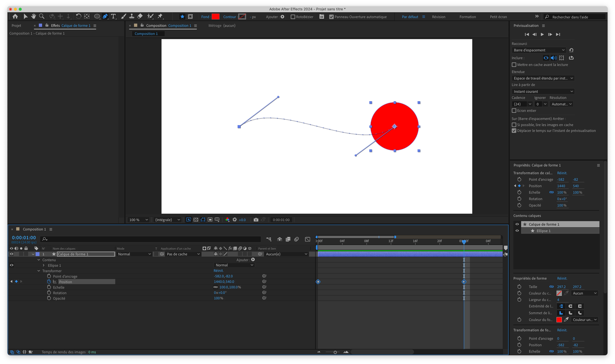
Task: Hide Ellipse 1 using the timeline eye icon
Action: 11,265
